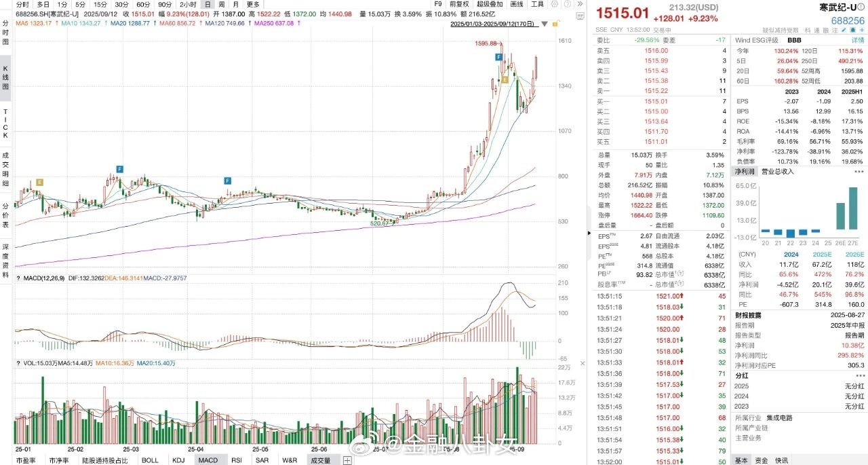Click the lock icon beside date range

(555, 24)
